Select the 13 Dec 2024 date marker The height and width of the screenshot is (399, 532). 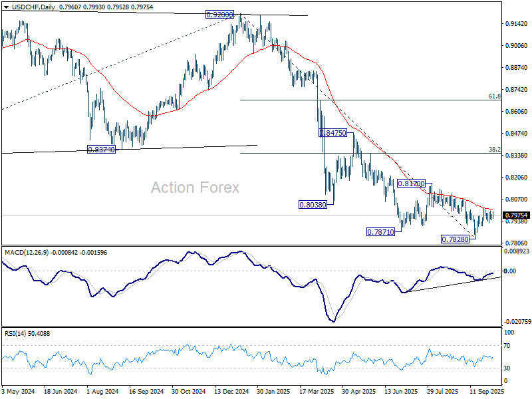tap(231, 392)
